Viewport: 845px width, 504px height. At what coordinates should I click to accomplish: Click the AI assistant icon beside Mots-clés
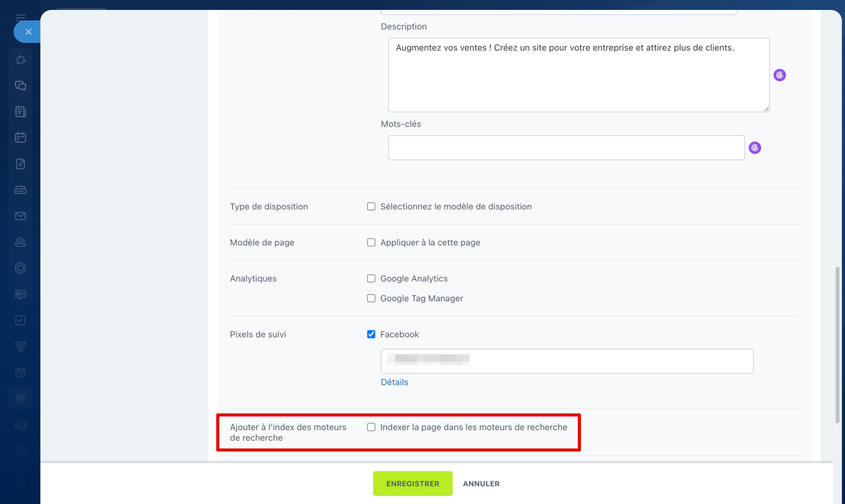tap(755, 148)
